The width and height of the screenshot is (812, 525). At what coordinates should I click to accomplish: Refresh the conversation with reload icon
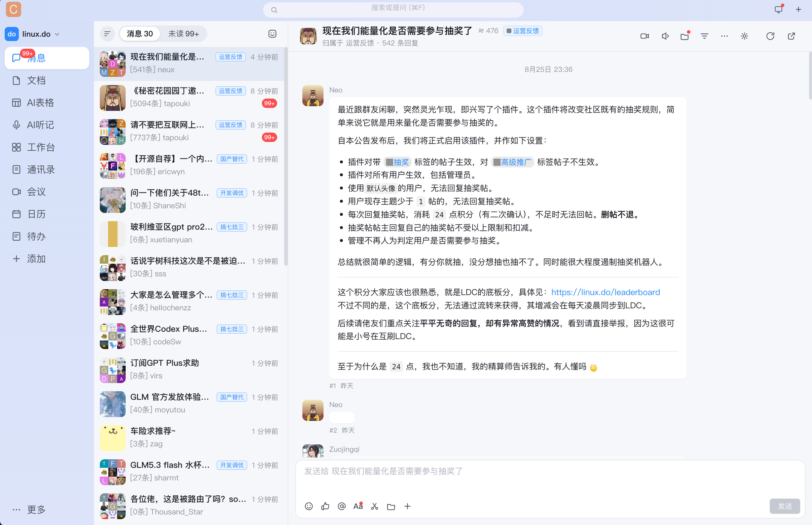pyautogui.click(x=770, y=36)
